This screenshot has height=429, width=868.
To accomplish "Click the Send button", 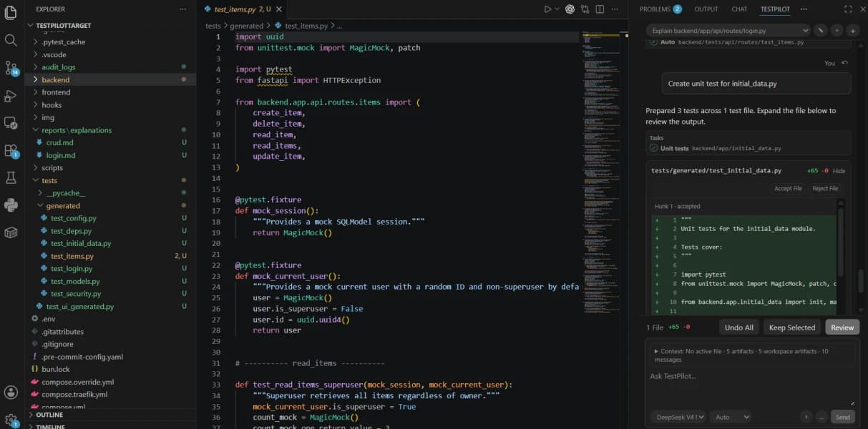I will click(842, 417).
